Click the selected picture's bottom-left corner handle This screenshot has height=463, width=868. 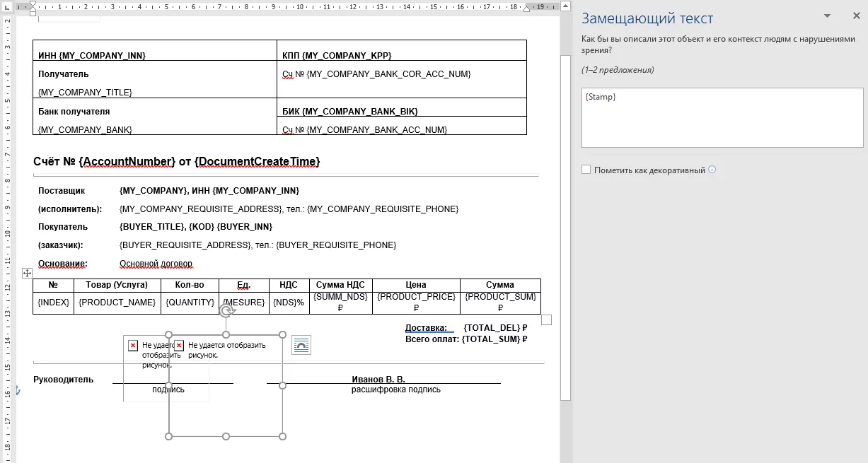(168, 436)
